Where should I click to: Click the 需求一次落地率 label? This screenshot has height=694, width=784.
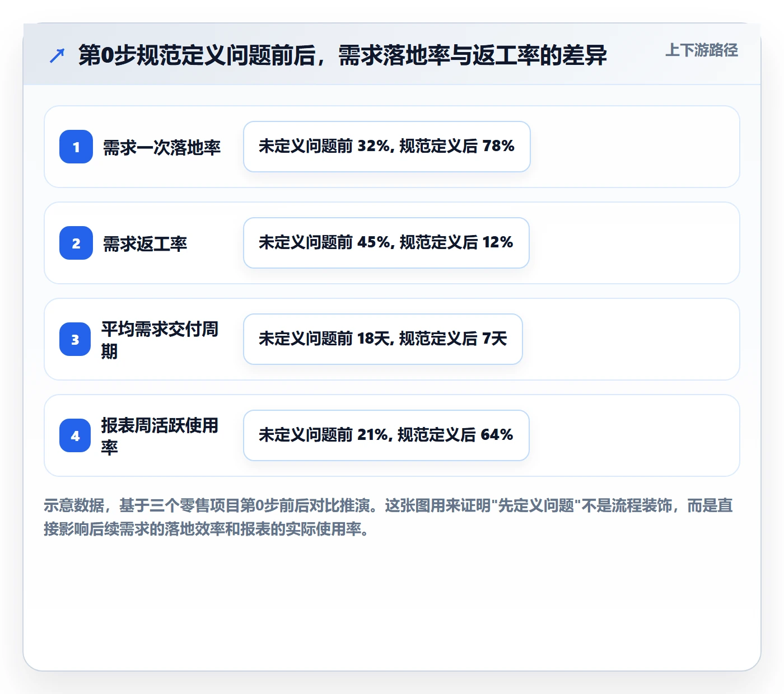162,147
